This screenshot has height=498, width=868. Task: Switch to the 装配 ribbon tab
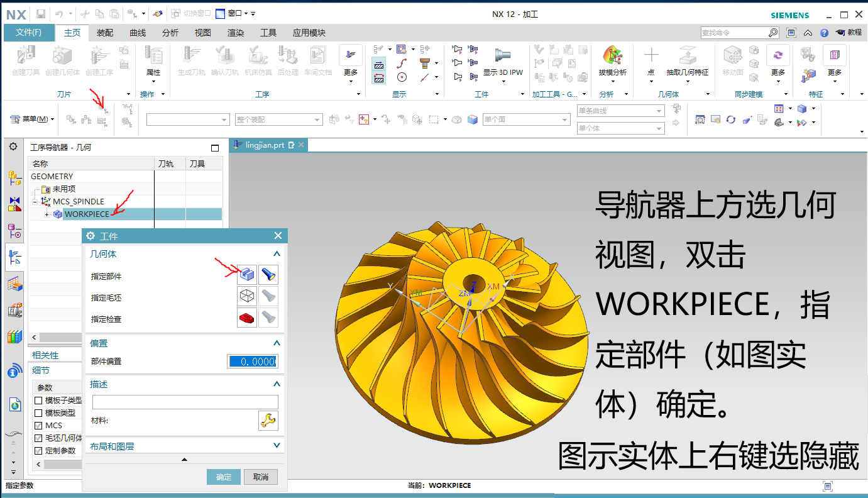[105, 33]
